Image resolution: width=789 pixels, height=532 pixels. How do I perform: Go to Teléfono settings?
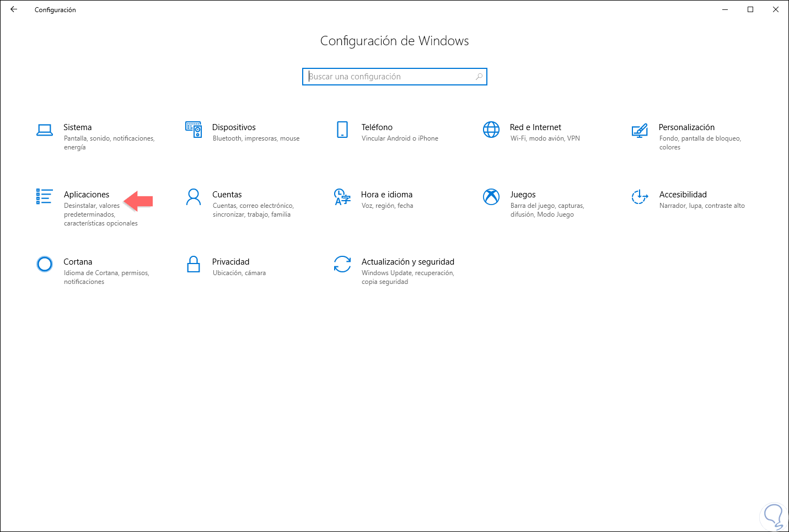(377, 127)
